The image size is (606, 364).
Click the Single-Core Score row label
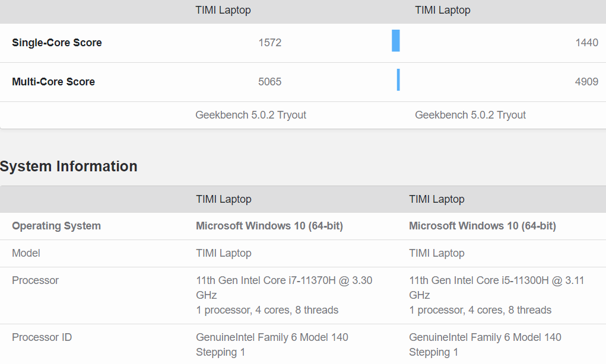coord(57,43)
